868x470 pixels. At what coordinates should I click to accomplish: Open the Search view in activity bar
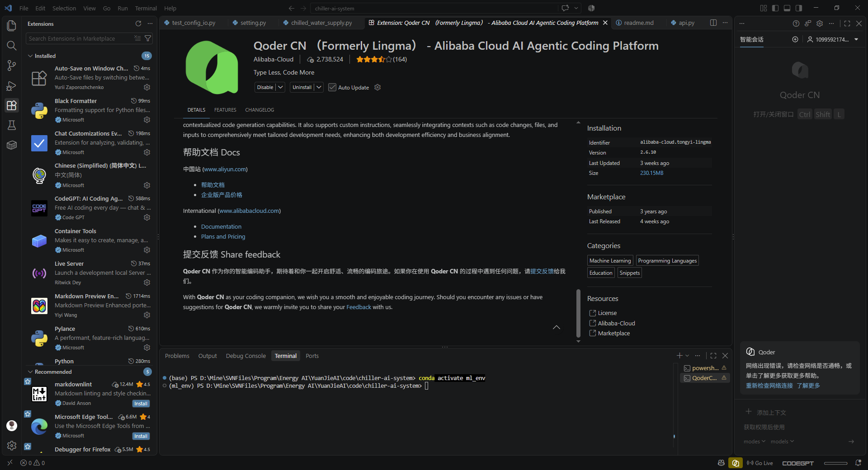coord(12,46)
